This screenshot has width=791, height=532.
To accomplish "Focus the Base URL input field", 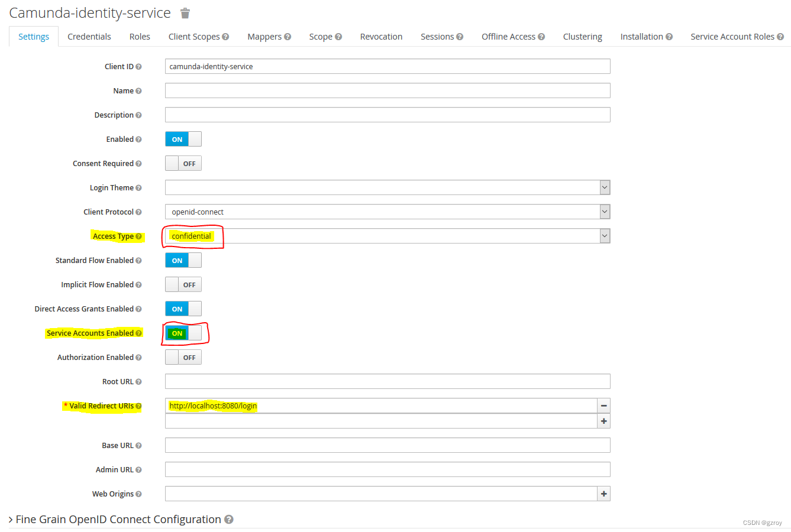I will click(x=388, y=445).
